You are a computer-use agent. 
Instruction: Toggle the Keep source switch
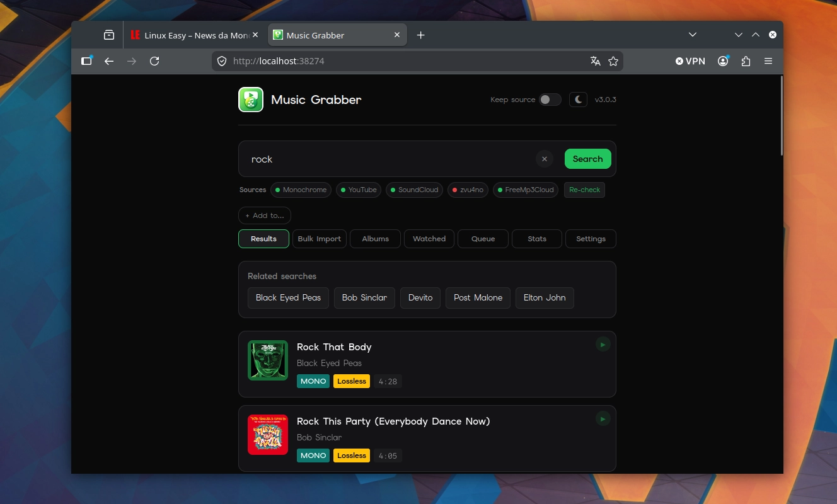coord(550,100)
